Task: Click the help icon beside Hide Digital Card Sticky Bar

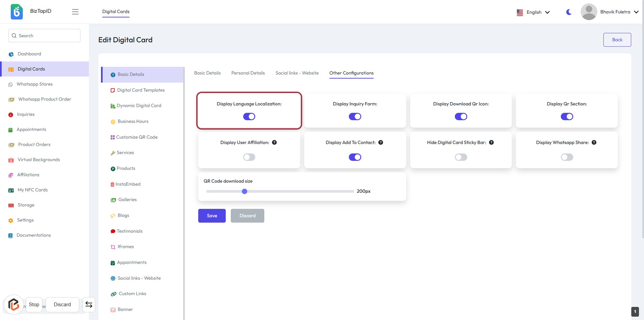Action: (x=491, y=142)
